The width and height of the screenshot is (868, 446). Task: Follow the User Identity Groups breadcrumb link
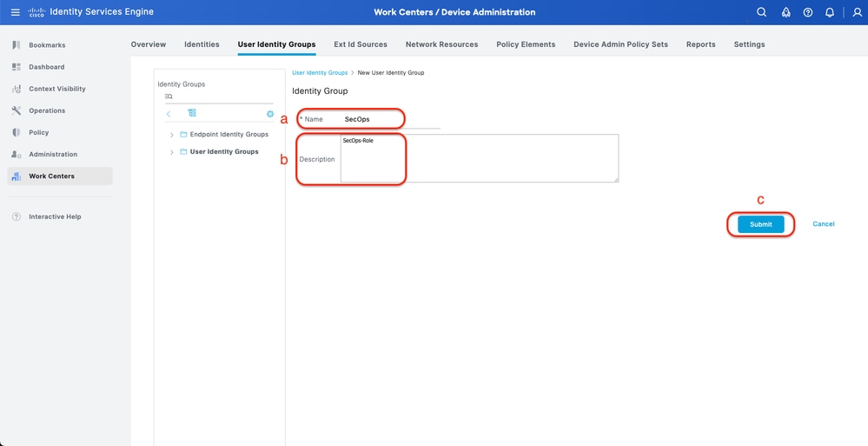(x=320, y=72)
